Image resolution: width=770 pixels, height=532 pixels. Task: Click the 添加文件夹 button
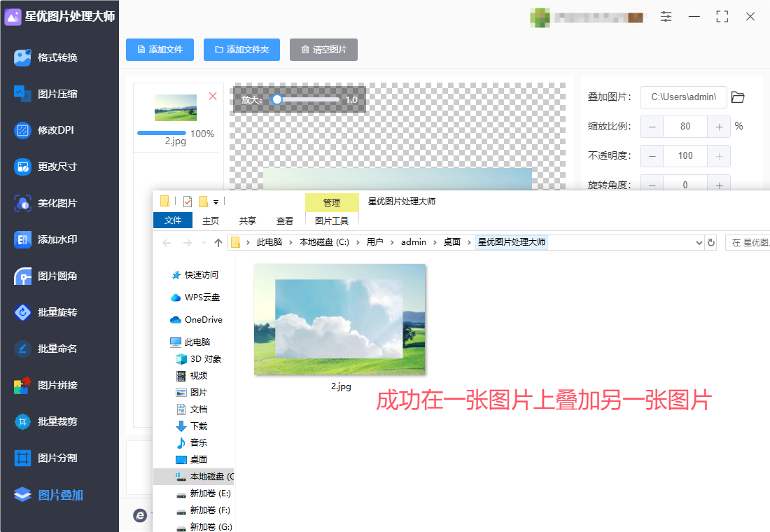coord(241,50)
